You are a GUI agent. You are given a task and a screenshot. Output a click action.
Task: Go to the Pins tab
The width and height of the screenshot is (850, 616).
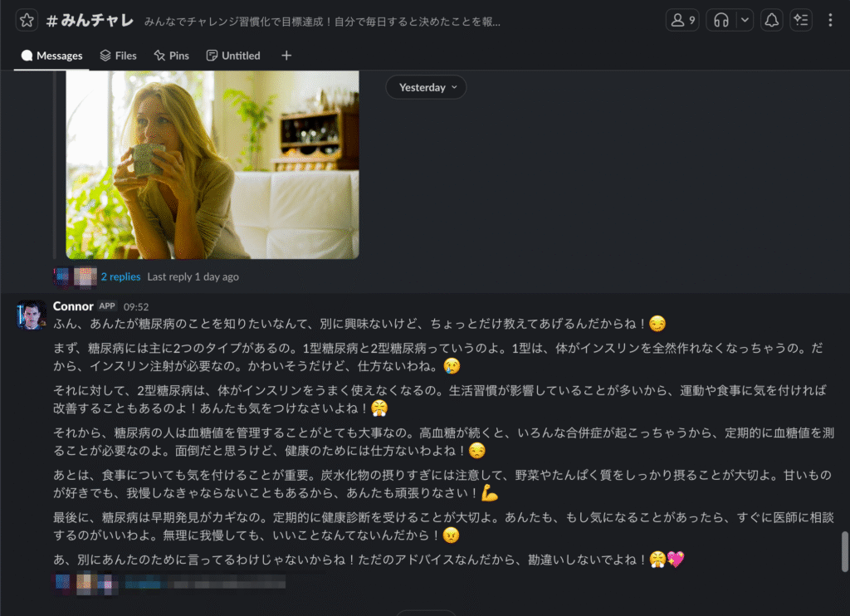pyautogui.click(x=171, y=56)
